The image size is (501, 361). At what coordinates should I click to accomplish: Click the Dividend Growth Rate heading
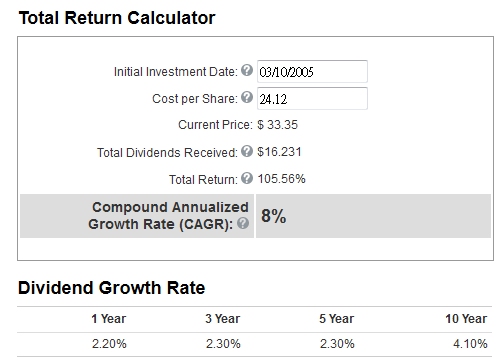[x=111, y=287]
